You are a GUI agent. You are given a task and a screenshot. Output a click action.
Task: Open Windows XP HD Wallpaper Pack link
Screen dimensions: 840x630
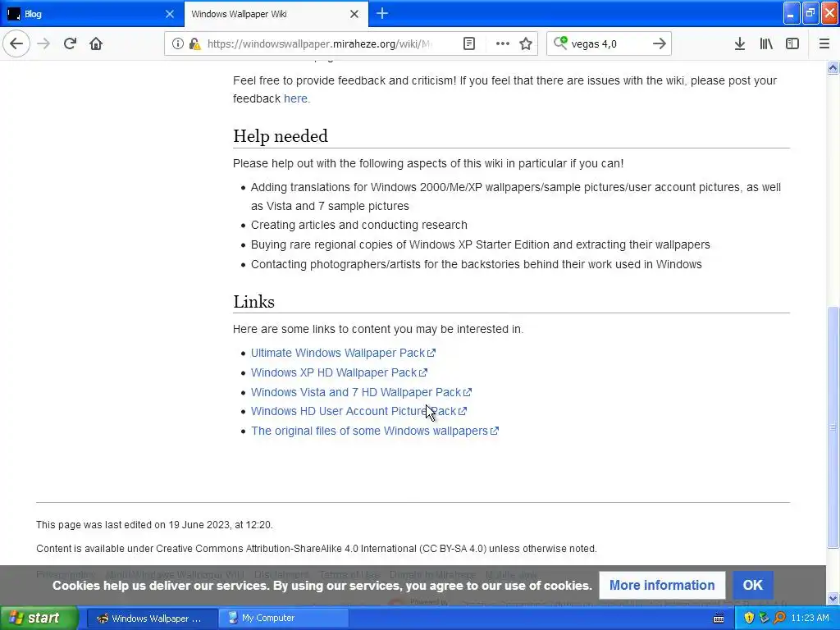(x=339, y=372)
